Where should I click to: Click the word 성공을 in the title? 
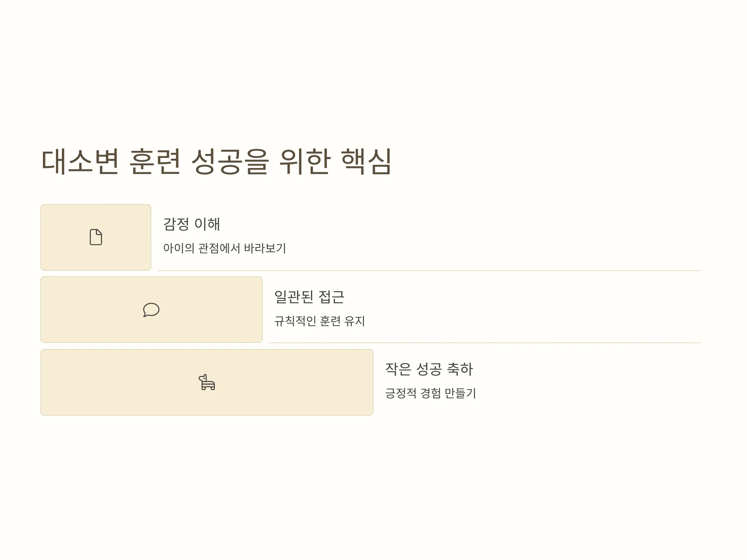coord(230,161)
